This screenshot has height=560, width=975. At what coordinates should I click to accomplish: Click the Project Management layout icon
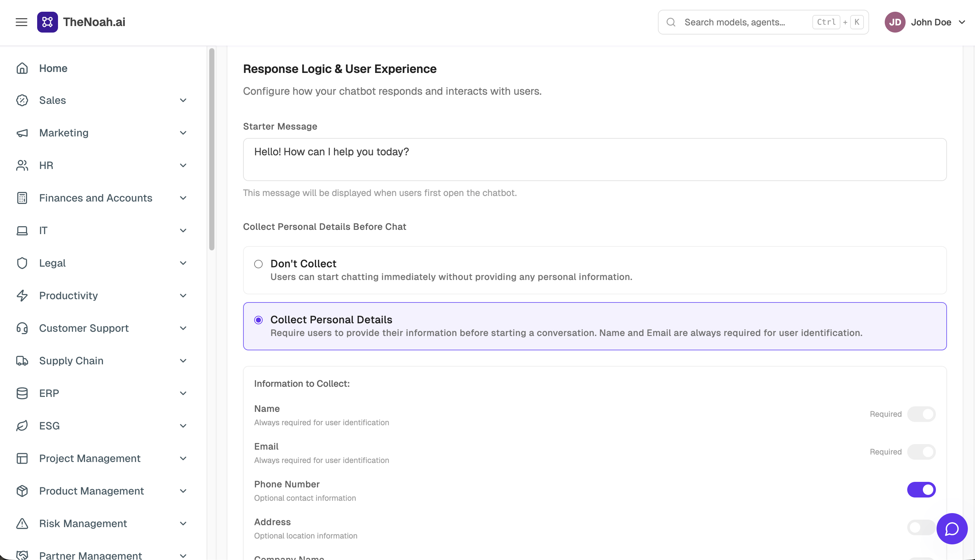22,458
